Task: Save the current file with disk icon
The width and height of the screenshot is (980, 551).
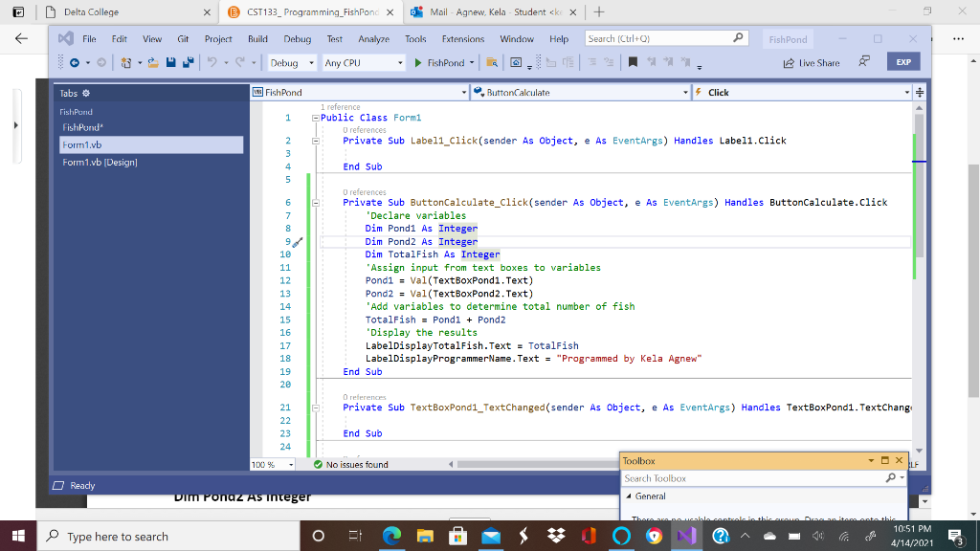Action: point(170,62)
